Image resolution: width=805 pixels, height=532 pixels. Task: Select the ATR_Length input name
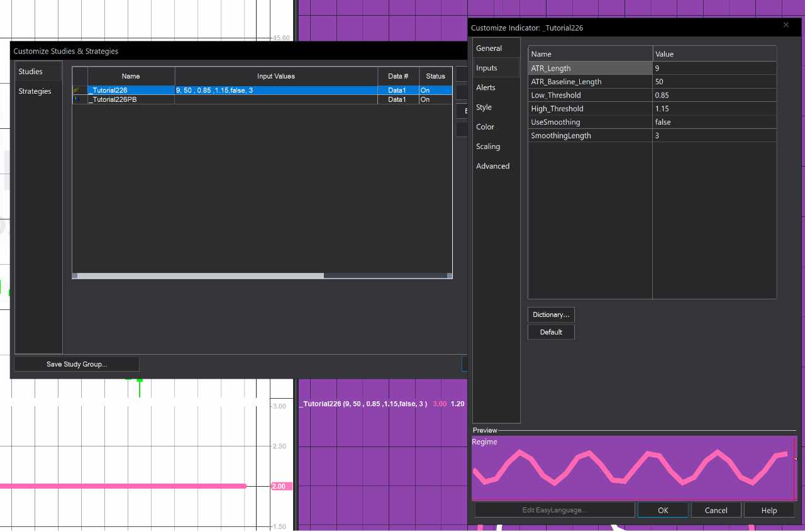[590, 68]
